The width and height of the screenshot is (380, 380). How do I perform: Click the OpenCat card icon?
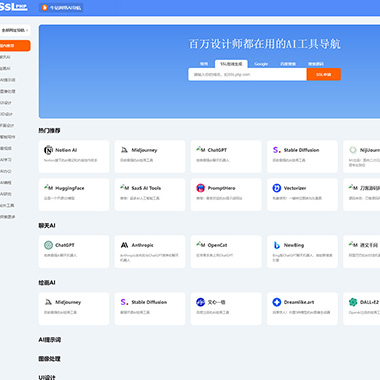click(201, 245)
